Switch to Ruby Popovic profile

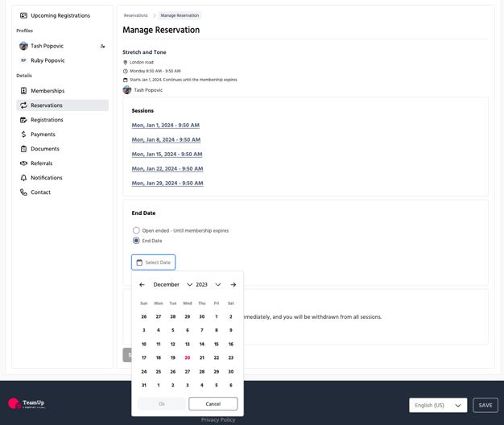48,60
